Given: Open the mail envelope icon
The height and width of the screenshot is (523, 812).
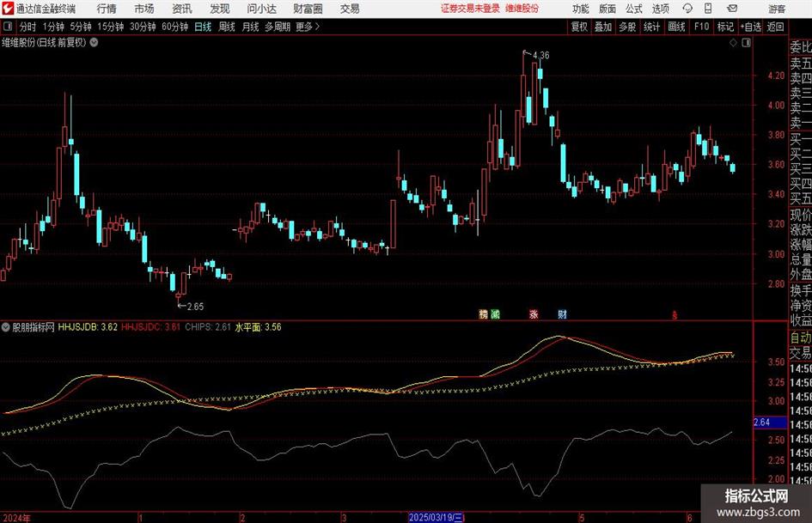Looking at the screenshot, I should (732, 9).
